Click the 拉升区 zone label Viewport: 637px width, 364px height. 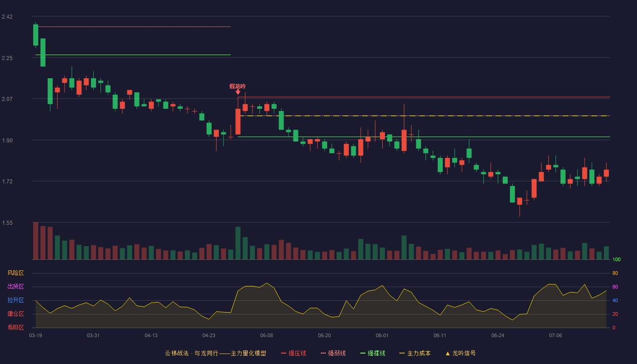click(15, 300)
